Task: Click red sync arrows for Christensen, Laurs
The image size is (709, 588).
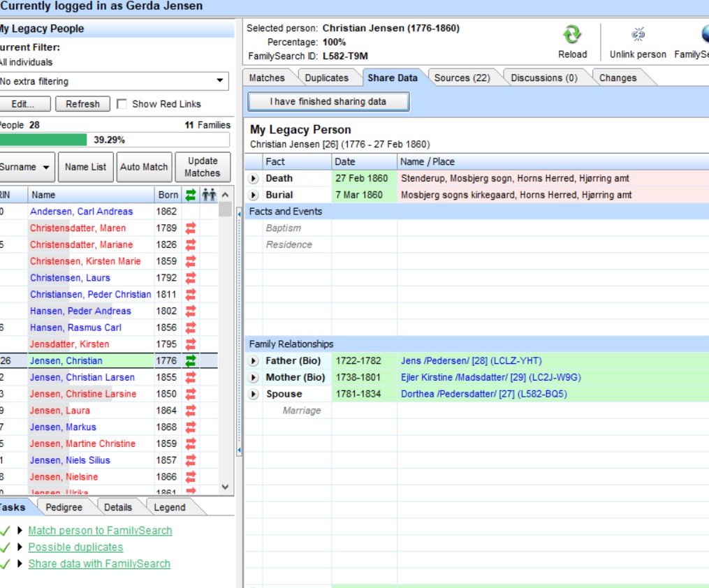Action: point(191,278)
